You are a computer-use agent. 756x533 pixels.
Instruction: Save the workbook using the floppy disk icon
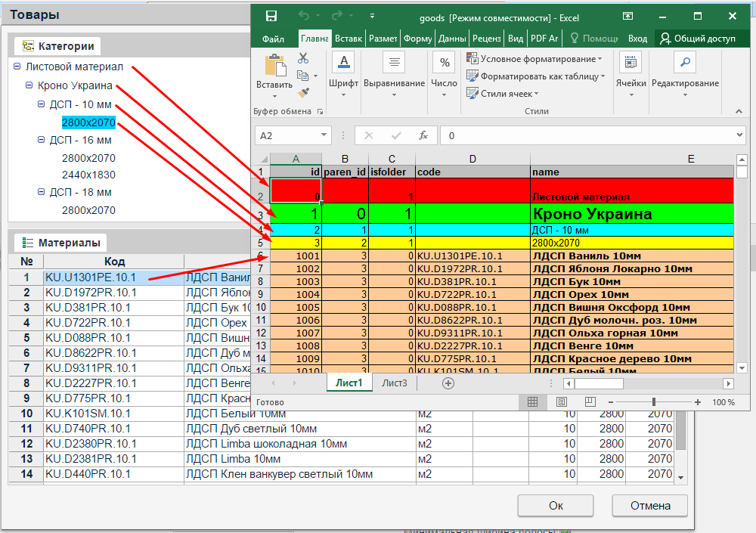[271, 16]
